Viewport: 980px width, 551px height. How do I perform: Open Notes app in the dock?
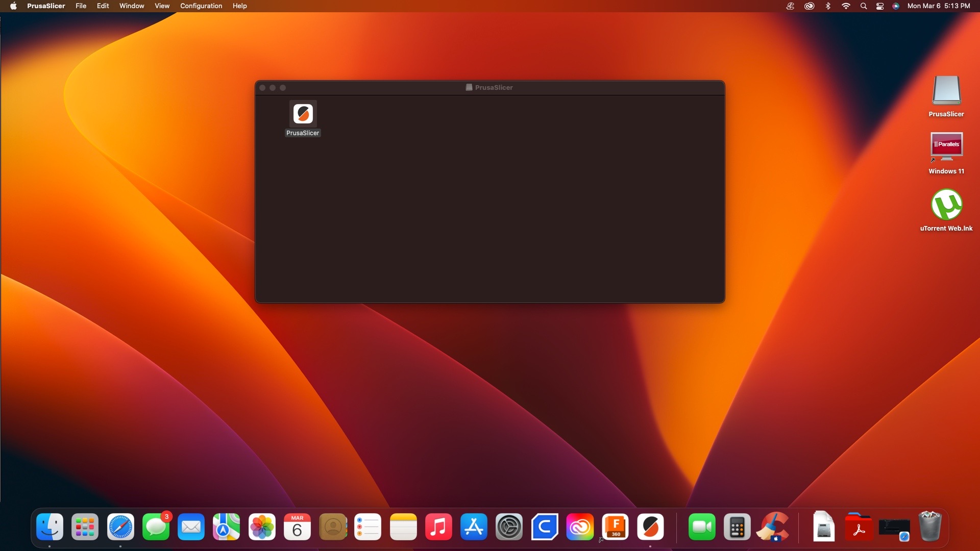403,527
